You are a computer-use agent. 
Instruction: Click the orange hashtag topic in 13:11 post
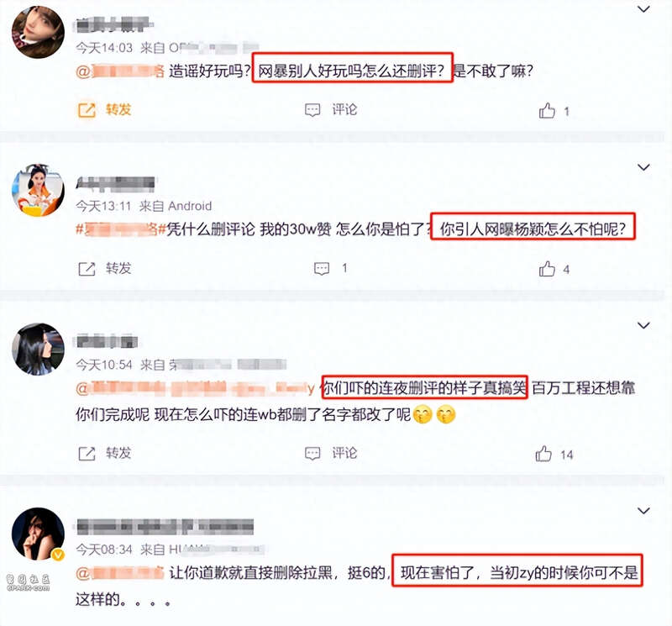click(121, 229)
